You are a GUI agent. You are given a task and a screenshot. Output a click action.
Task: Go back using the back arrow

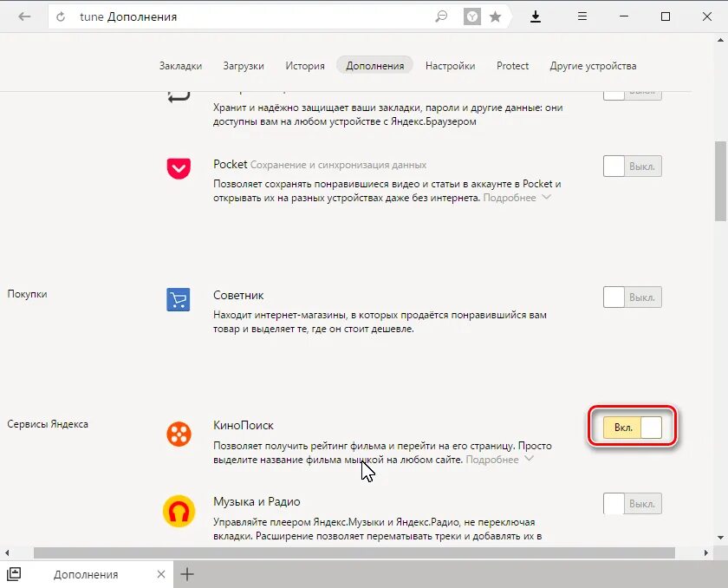point(24,16)
